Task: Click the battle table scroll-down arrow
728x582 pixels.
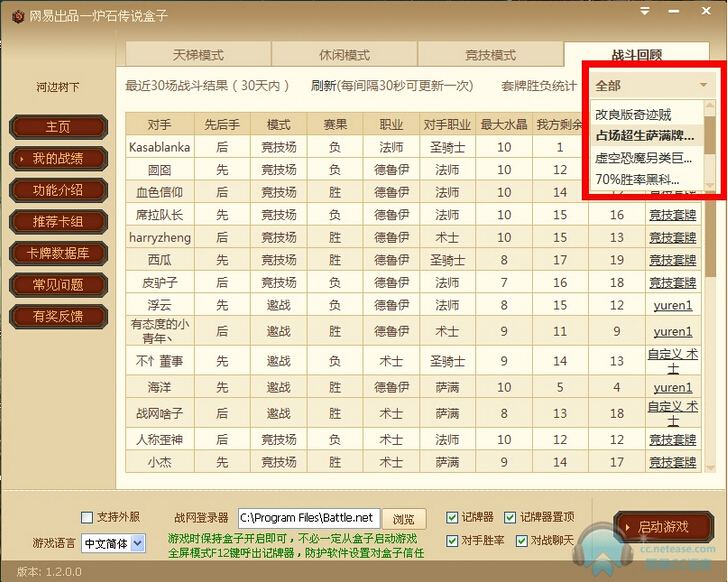Action: (x=710, y=468)
